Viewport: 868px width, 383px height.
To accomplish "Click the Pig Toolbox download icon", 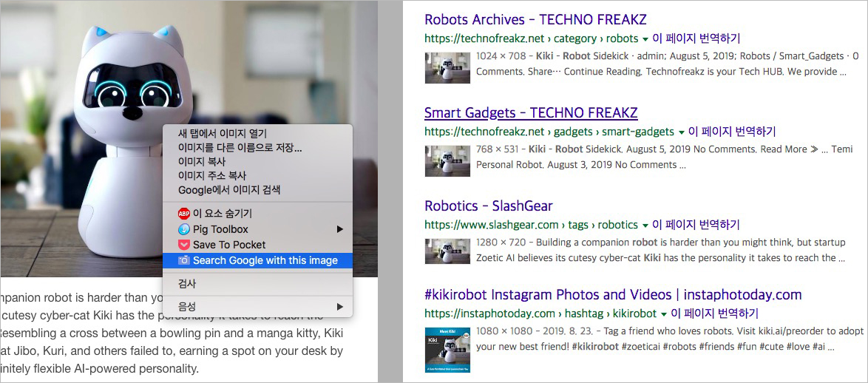I will point(184,229).
